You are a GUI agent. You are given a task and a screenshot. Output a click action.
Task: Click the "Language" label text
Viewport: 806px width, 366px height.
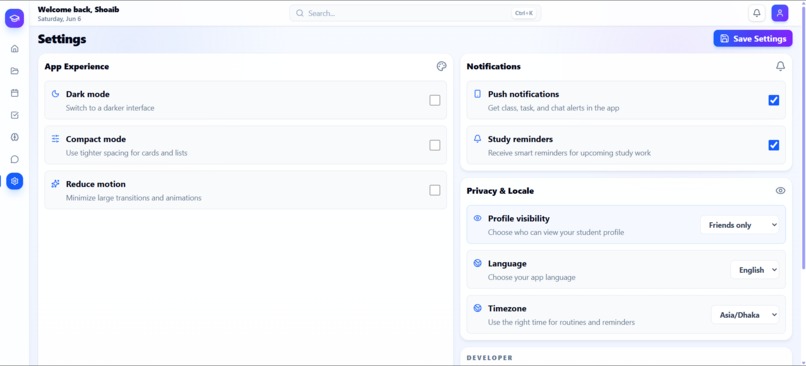click(x=507, y=263)
